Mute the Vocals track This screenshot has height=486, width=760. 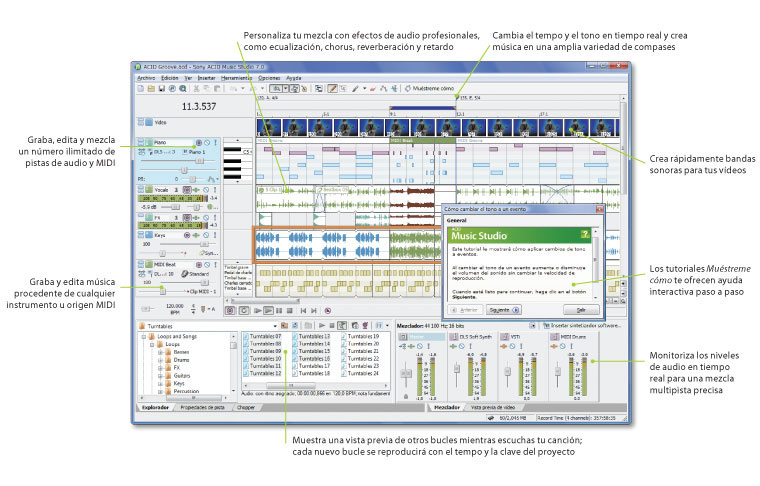206,190
